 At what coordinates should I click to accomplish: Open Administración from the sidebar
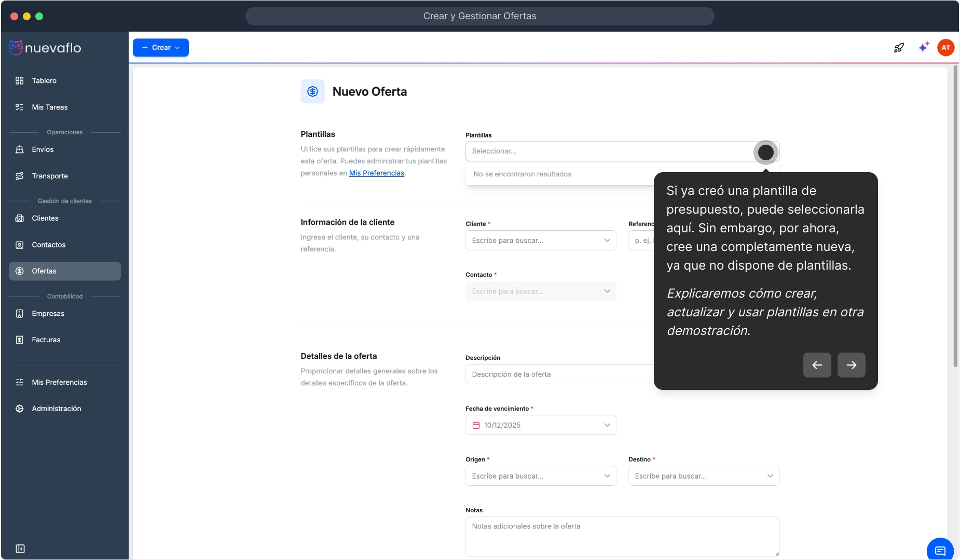[57, 409]
